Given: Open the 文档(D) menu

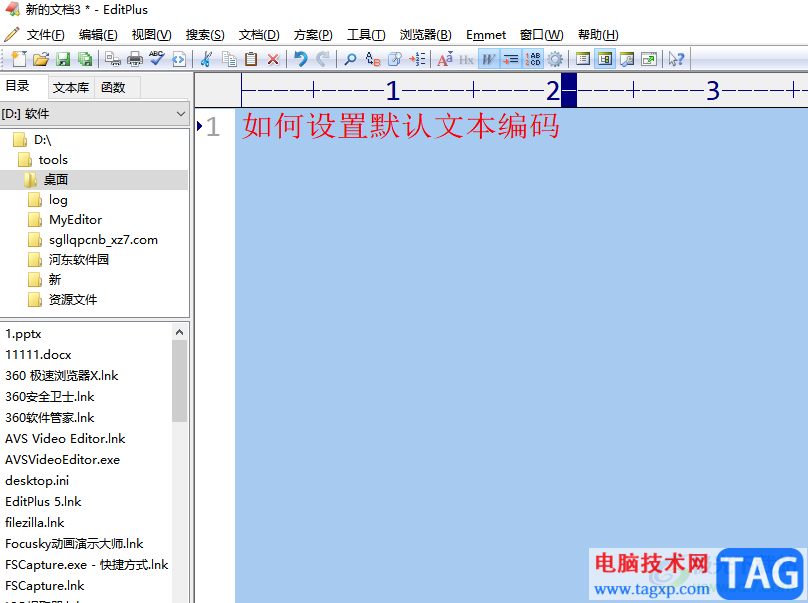Looking at the screenshot, I should [259, 35].
